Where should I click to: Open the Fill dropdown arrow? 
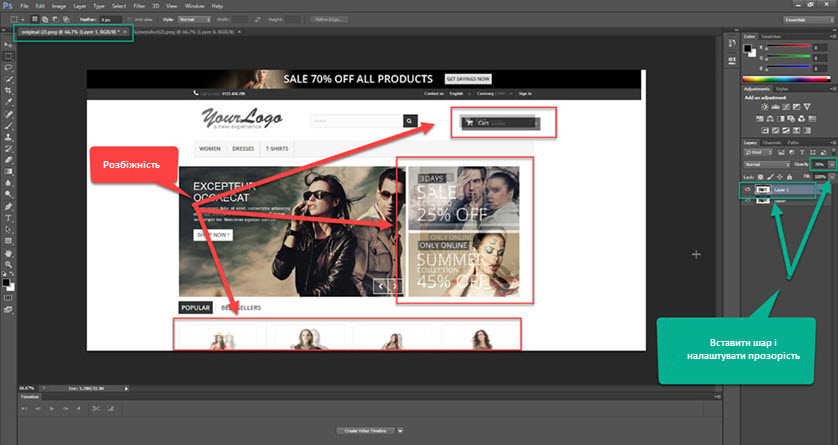point(832,177)
